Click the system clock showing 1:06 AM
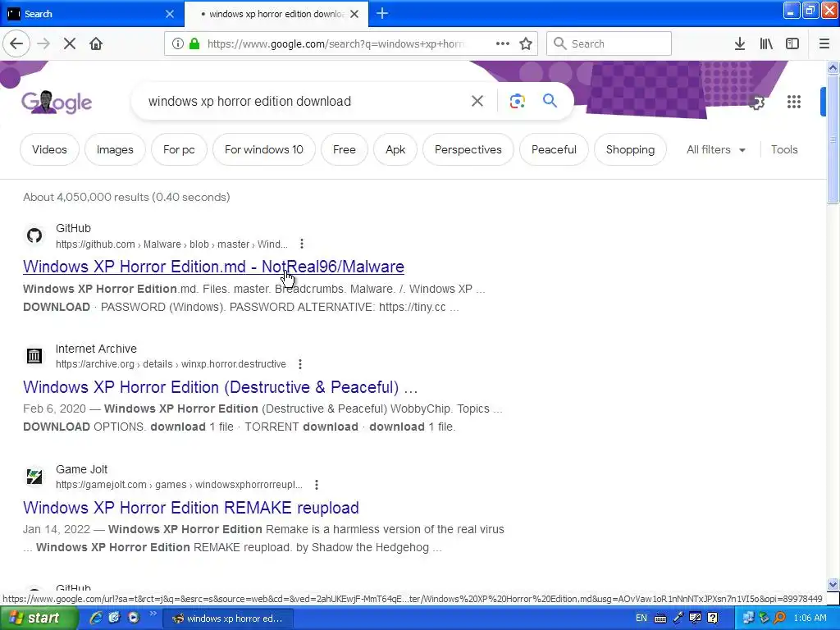This screenshot has height=630, width=840. pyautogui.click(x=810, y=619)
